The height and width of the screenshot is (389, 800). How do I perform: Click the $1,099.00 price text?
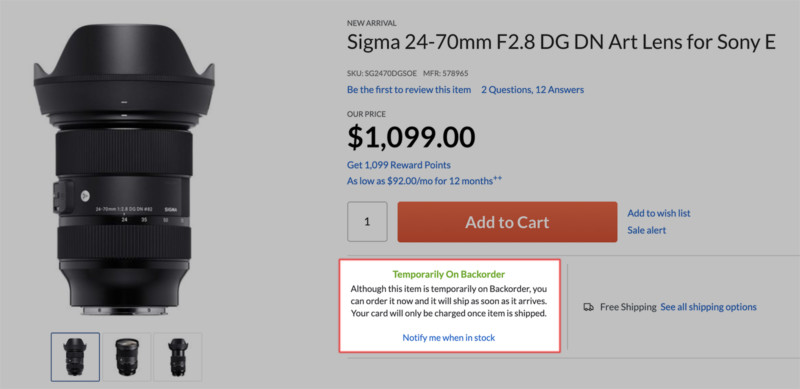(411, 137)
